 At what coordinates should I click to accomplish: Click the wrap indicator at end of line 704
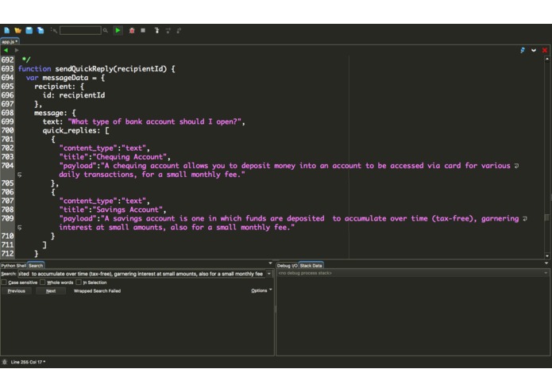516,166
